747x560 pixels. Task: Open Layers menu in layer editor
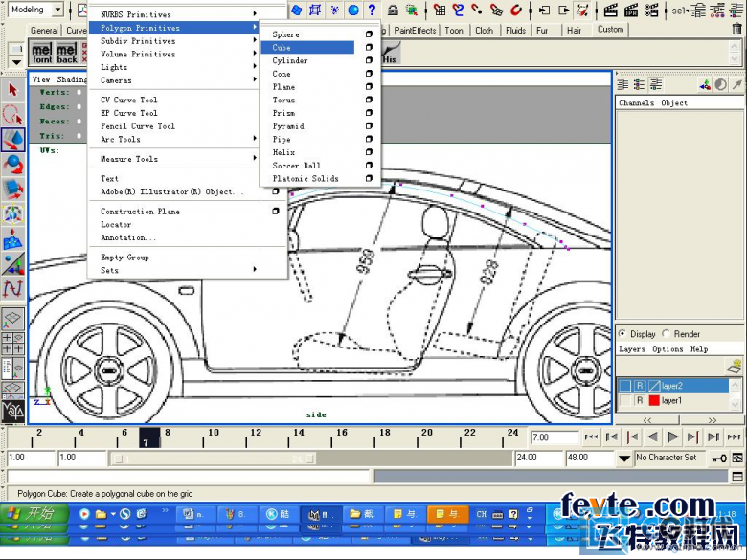632,349
